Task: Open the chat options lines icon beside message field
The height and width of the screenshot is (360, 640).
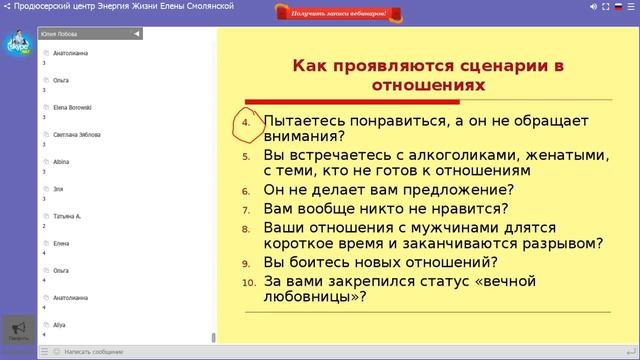Action: (44, 351)
